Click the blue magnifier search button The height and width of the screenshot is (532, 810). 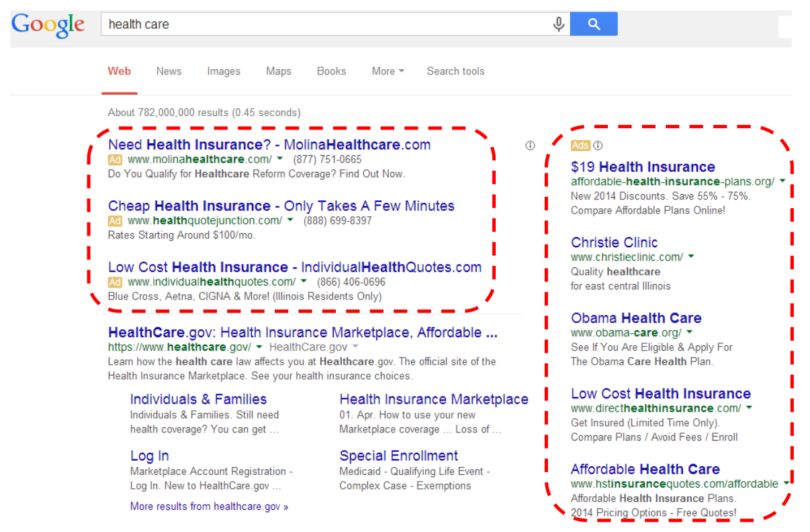click(594, 24)
